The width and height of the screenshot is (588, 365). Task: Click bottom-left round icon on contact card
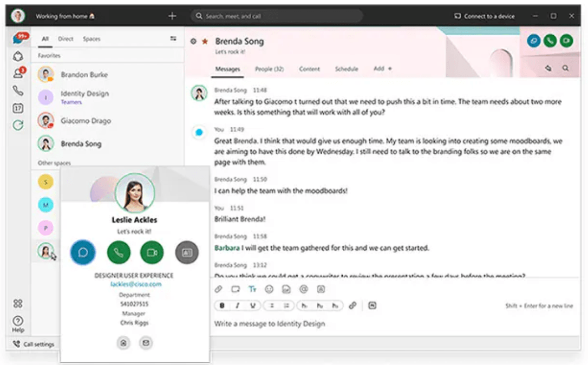coord(123,343)
